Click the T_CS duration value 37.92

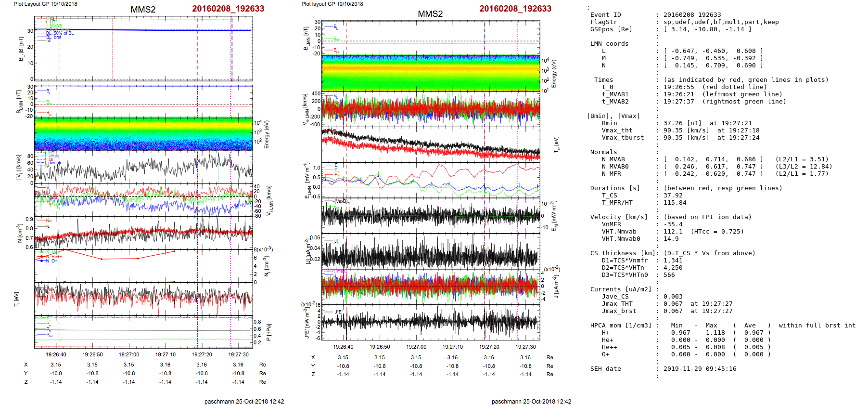click(673, 196)
